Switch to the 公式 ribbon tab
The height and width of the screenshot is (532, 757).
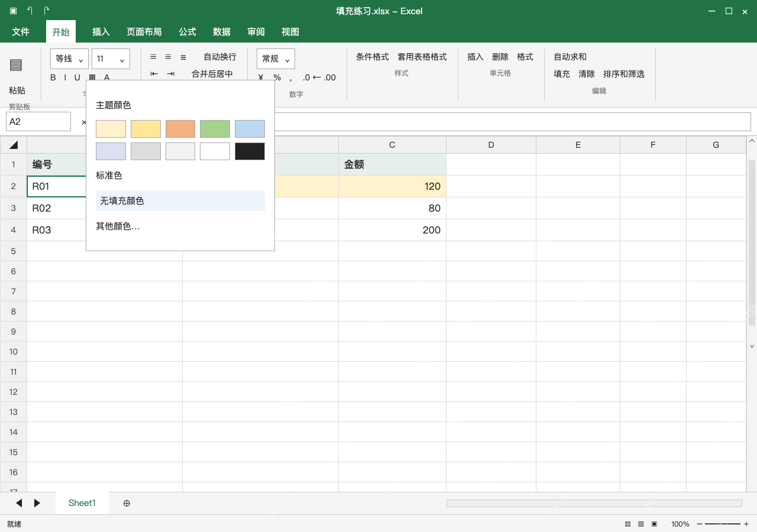pos(187,32)
